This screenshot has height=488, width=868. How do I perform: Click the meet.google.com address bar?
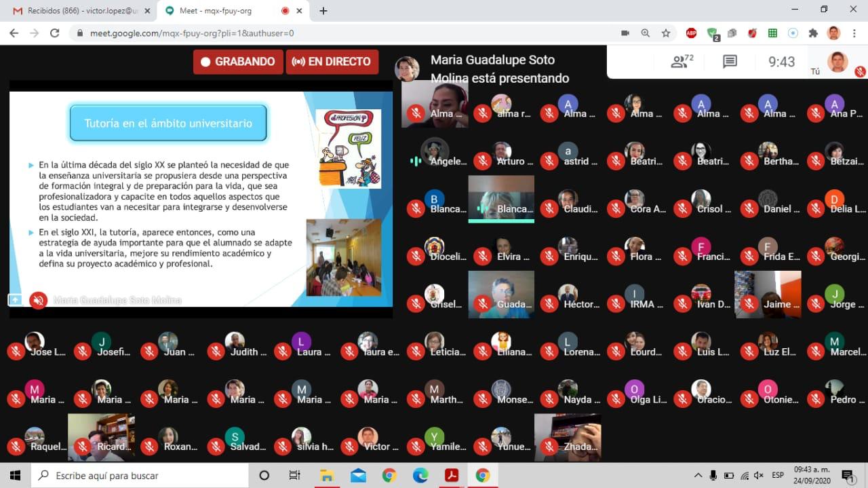tap(339, 33)
